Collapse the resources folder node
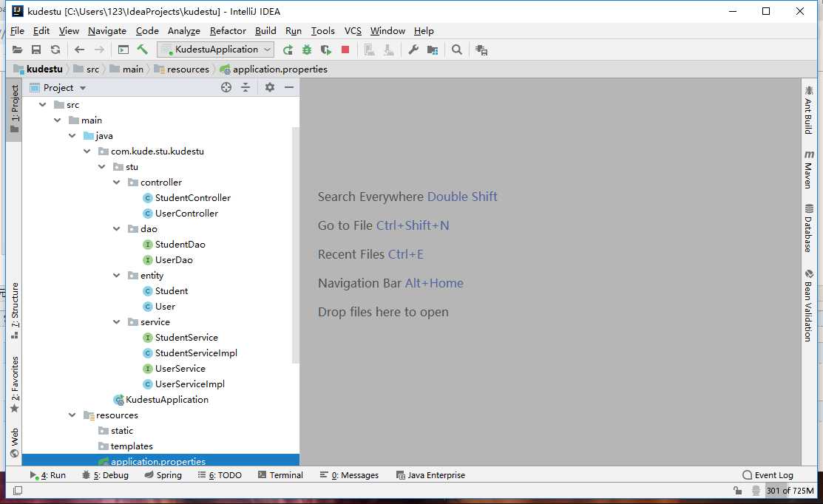 tap(72, 415)
